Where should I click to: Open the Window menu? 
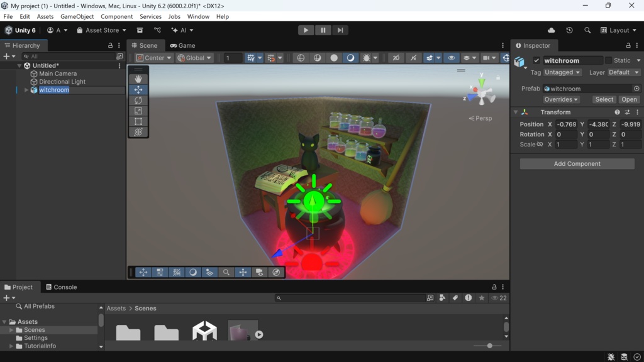[x=198, y=16]
